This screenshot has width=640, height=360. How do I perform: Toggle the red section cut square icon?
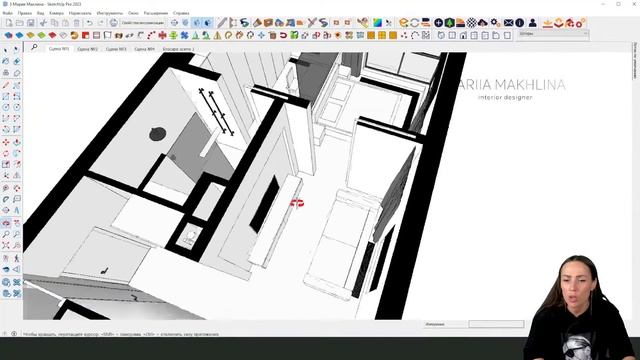pyautogui.click(x=85, y=36)
